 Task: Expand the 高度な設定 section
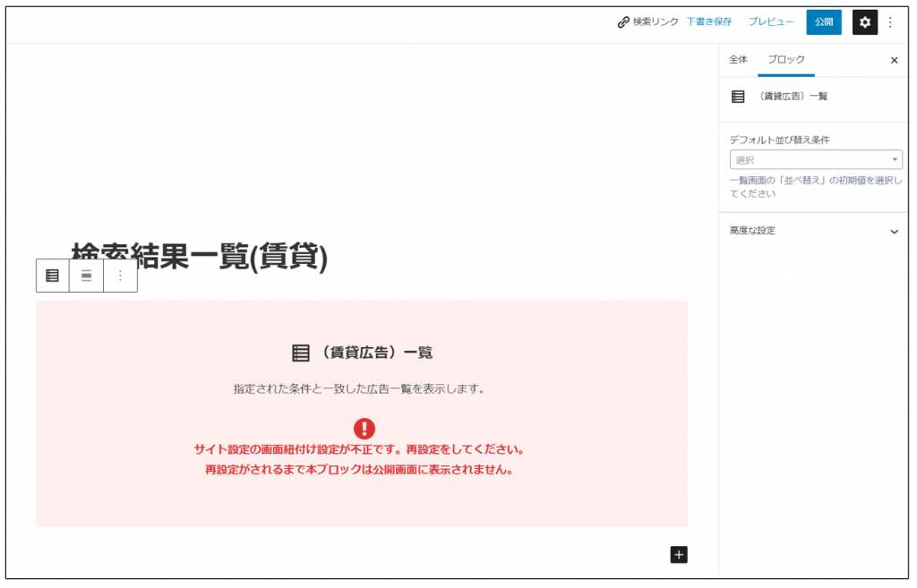click(x=814, y=231)
